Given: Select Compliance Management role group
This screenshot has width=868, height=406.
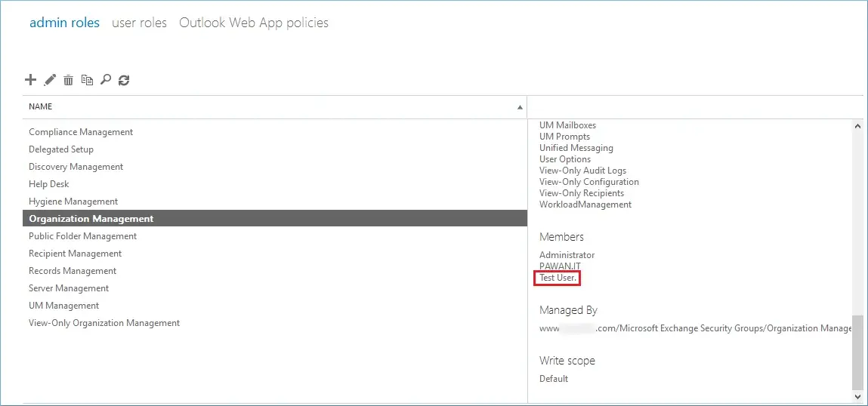Looking at the screenshot, I should [x=275, y=132].
